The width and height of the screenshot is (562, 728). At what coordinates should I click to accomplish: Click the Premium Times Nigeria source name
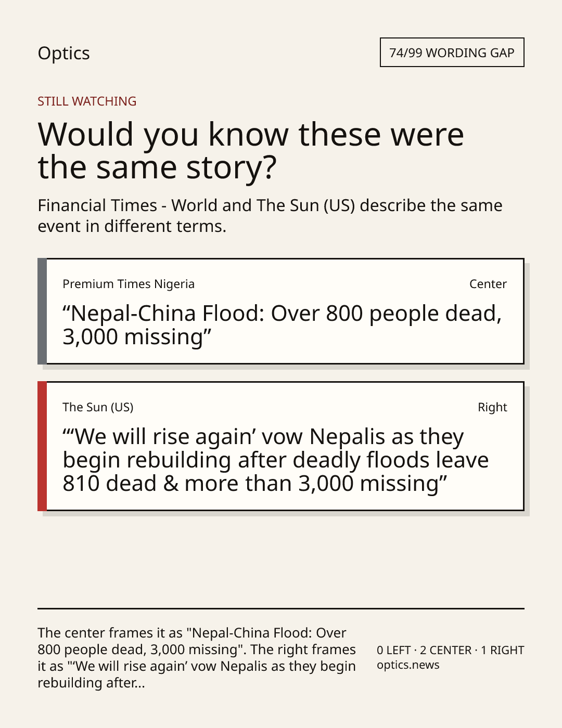tap(129, 284)
